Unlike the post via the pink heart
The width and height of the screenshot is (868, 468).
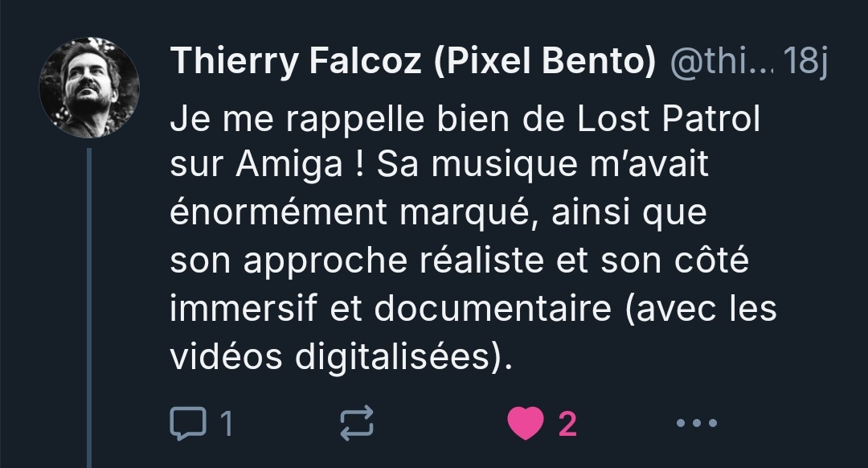click(x=526, y=423)
